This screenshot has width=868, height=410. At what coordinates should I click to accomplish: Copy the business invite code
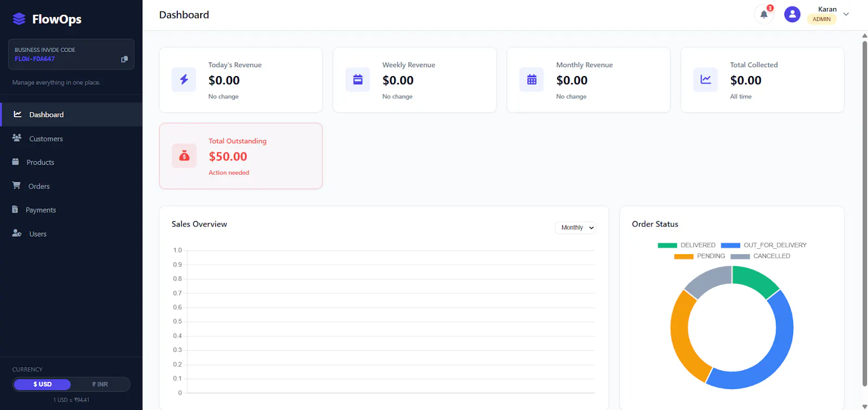pos(124,59)
